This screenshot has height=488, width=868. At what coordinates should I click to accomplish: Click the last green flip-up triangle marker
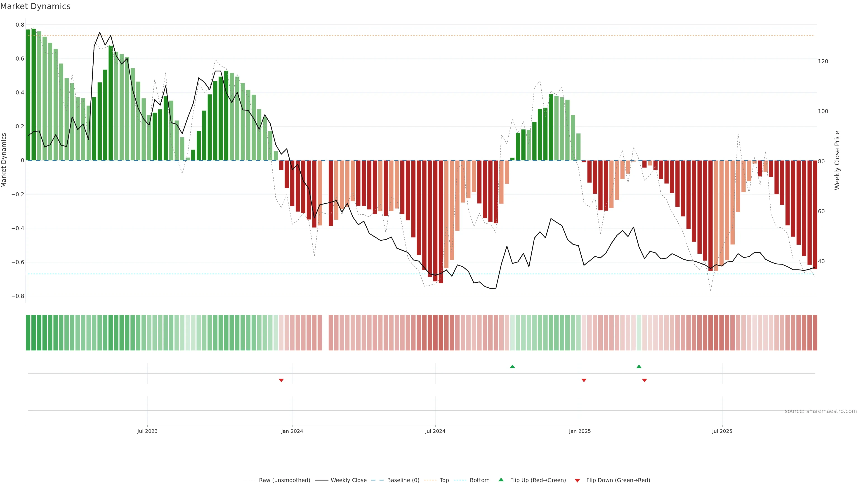pos(639,366)
